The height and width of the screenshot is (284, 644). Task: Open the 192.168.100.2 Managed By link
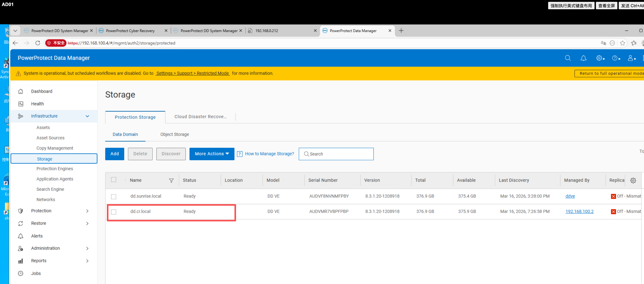579,211
